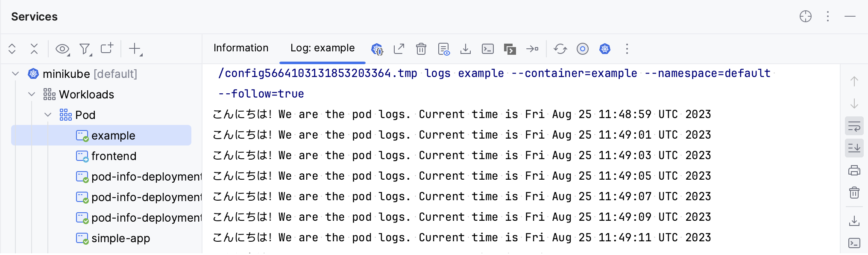Select minikube [default] in tree
The height and width of the screenshot is (255, 868).
pos(90,74)
